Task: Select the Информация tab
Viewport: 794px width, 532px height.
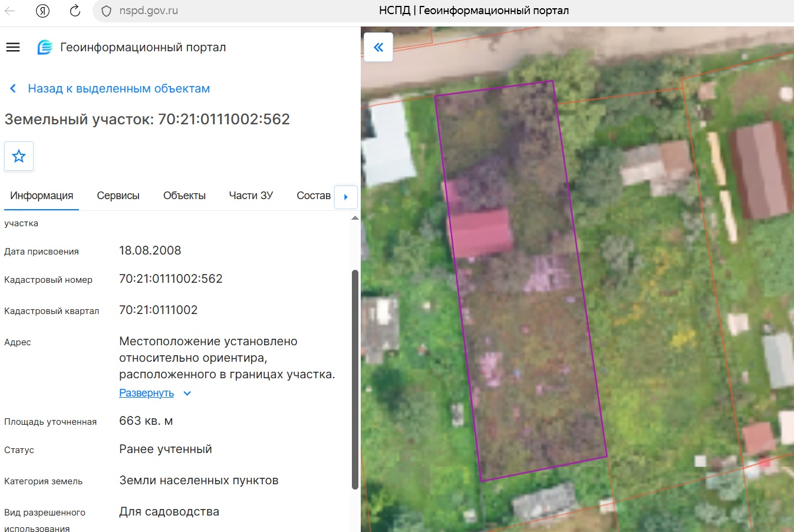Action: tap(41, 196)
